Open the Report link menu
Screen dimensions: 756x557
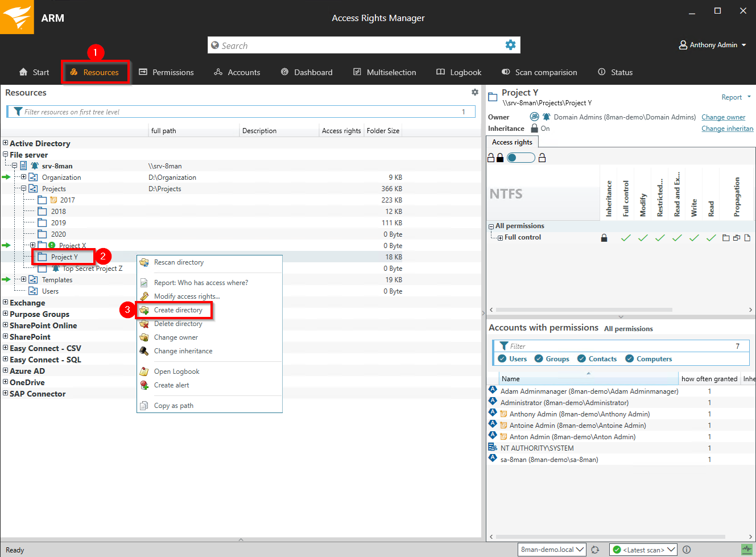pos(736,97)
